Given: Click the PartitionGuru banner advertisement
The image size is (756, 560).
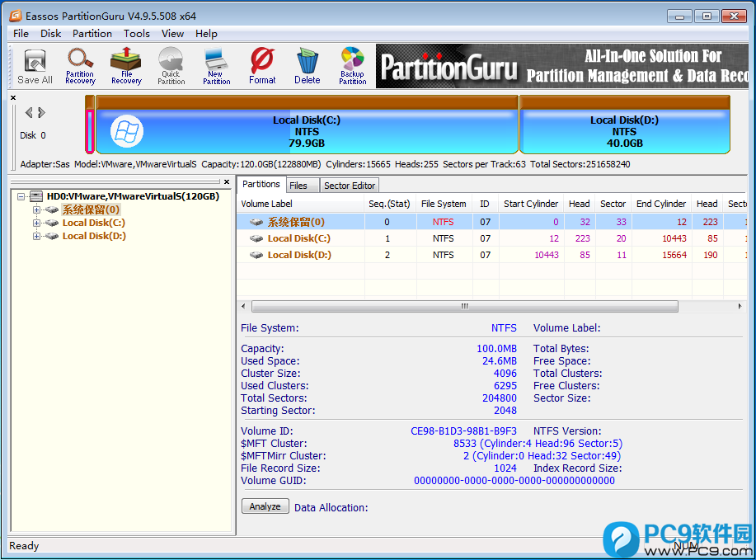Looking at the screenshot, I should (561, 66).
